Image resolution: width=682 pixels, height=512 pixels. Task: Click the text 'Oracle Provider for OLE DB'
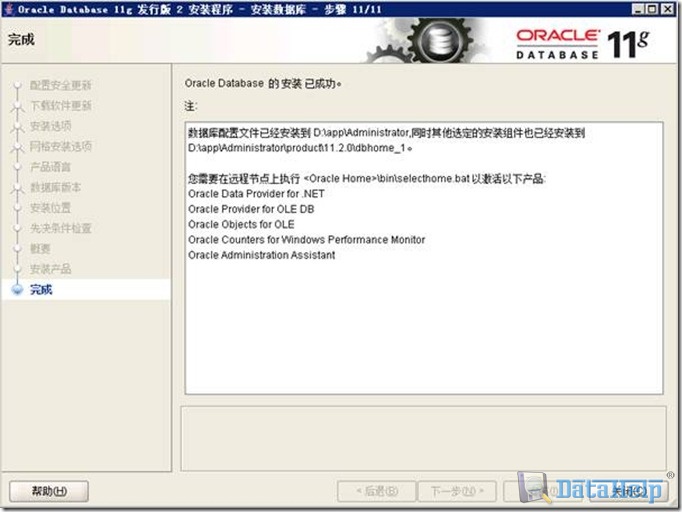[x=251, y=209]
